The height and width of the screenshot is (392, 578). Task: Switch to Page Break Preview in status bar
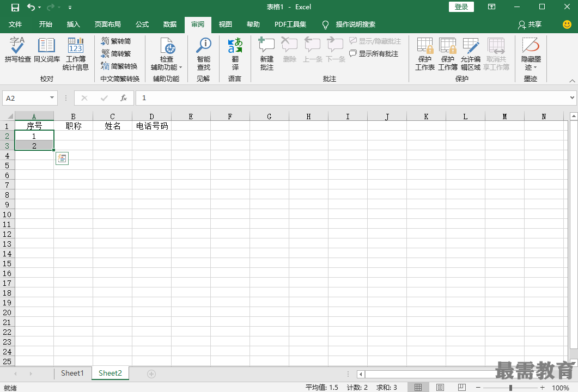point(461,387)
